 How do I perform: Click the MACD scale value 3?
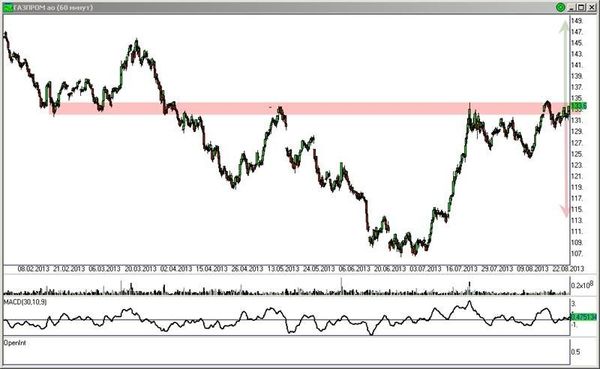pos(574,304)
